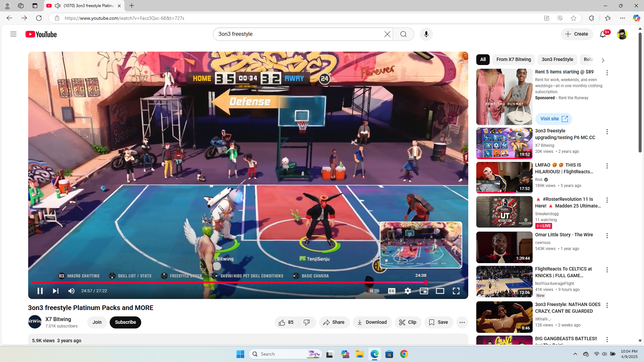Select From X7 Bitwing filter chip

[x=514, y=60]
